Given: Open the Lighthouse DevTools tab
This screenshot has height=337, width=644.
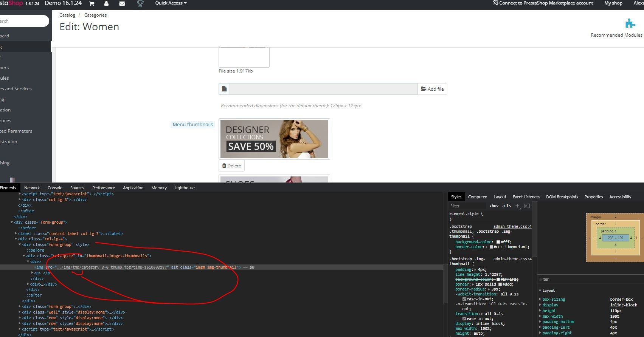Looking at the screenshot, I should click(x=185, y=188).
